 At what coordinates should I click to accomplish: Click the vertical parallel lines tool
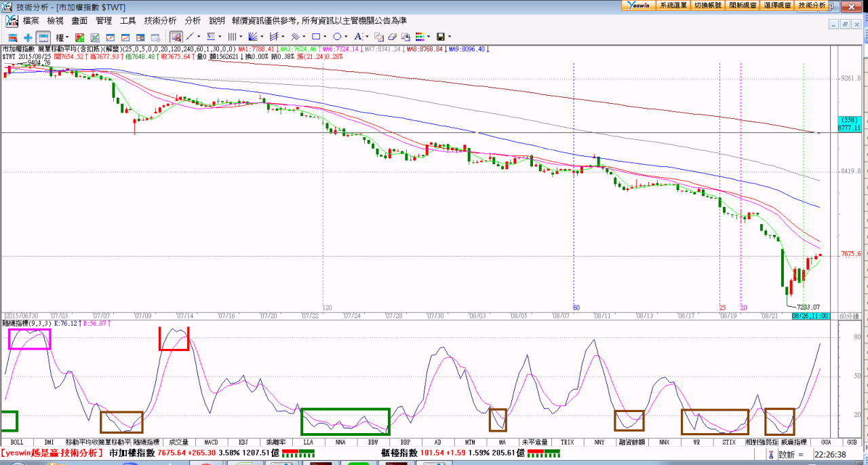click(x=232, y=37)
